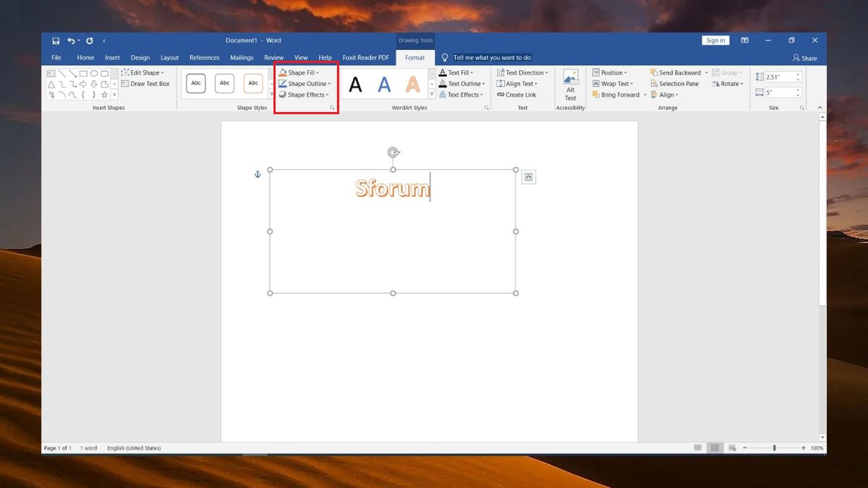Open the Rotate dropdown
This screenshot has height=488, width=868.
(x=728, y=84)
